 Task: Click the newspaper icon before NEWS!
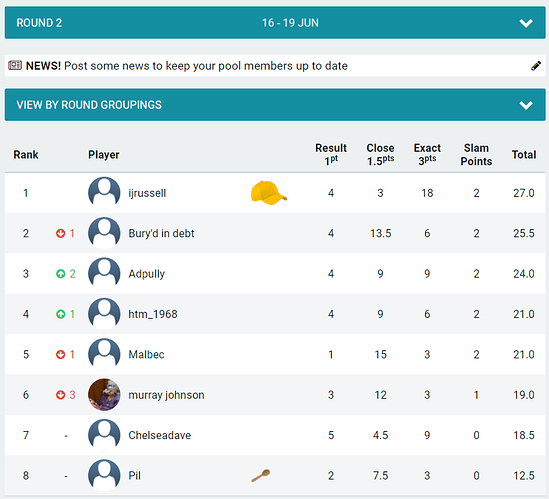point(15,65)
